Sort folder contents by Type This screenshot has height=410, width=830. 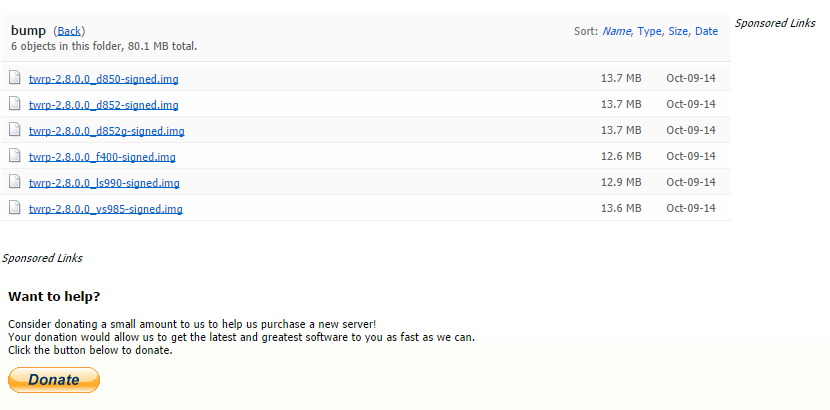(x=649, y=31)
